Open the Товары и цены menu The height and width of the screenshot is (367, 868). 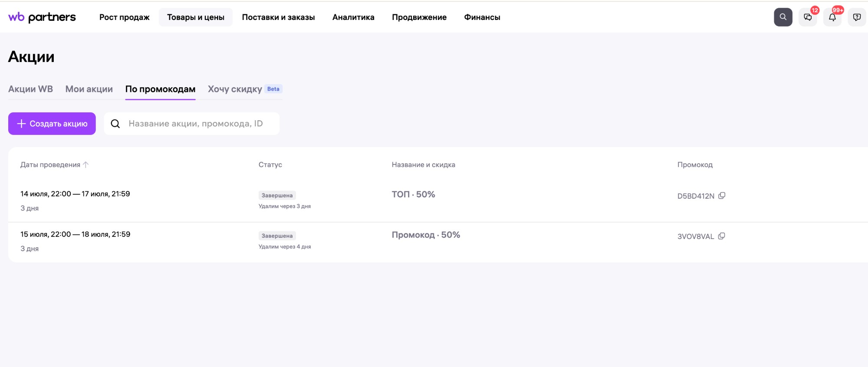196,17
